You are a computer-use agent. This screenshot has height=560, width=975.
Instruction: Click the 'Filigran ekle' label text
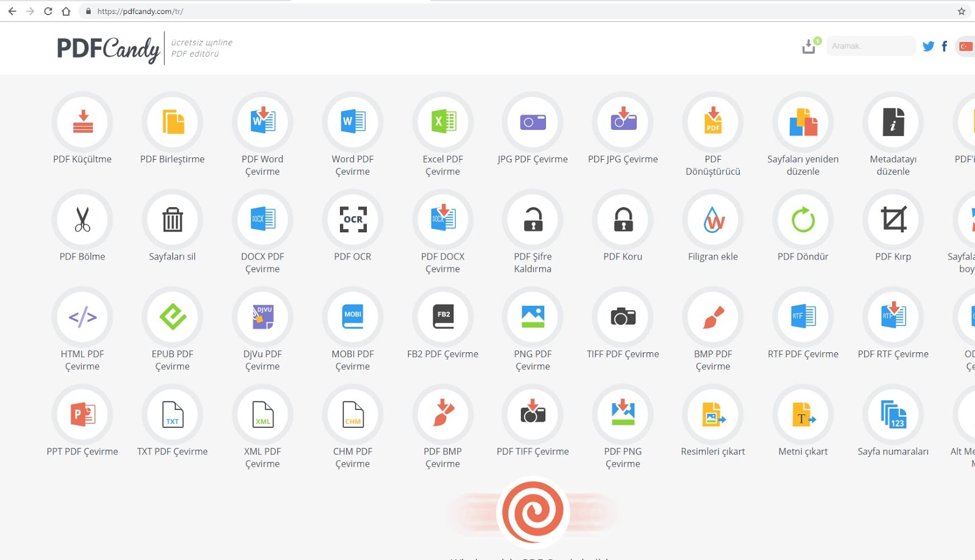coord(713,257)
